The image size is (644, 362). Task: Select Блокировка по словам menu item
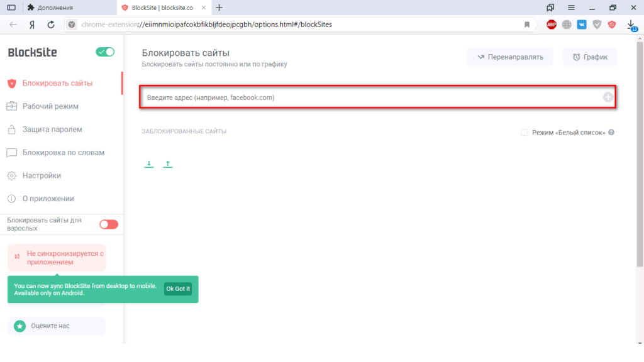(x=64, y=153)
